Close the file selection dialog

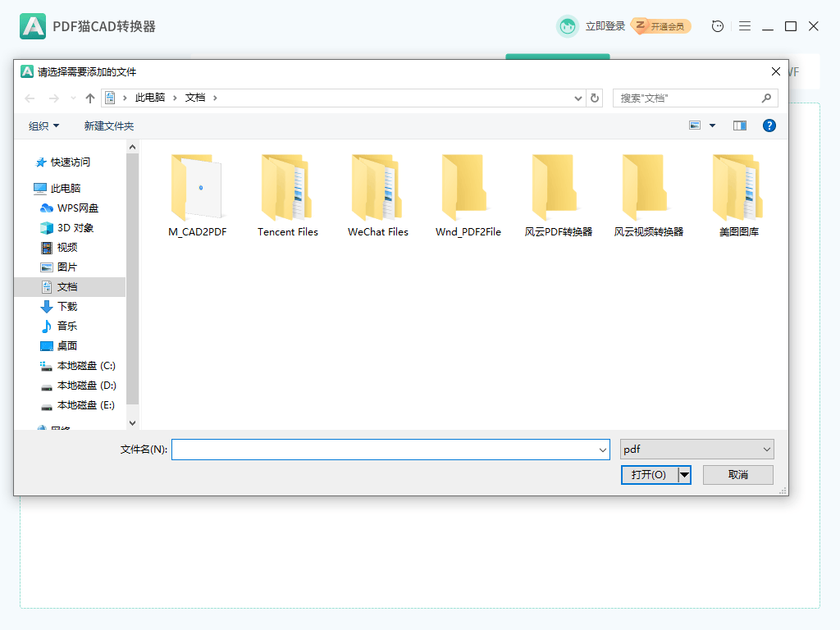(775, 71)
